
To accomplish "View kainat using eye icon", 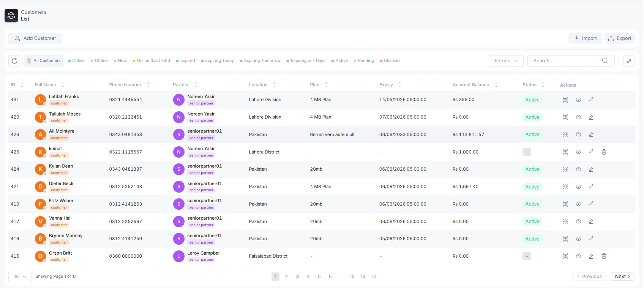I will (578, 152).
